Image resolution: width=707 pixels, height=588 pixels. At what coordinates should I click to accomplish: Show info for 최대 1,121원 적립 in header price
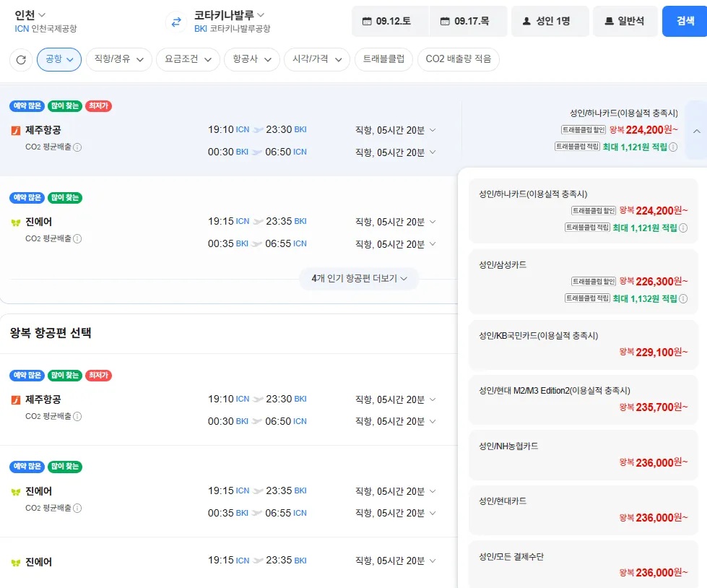pos(673,147)
